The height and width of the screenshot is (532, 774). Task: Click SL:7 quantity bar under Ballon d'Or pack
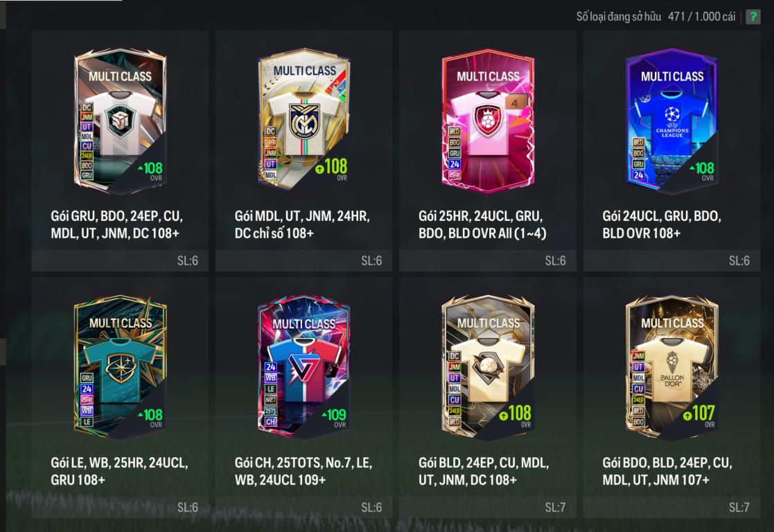point(671,507)
